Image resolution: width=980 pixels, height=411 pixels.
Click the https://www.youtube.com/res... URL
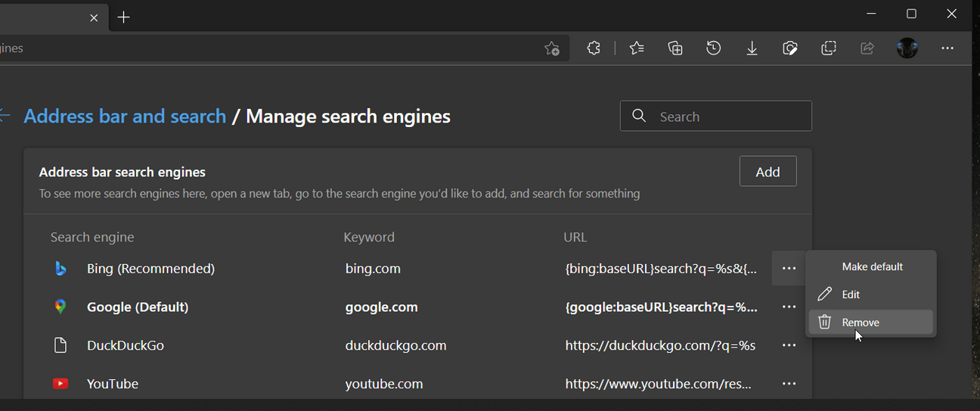(x=658, y=384)
